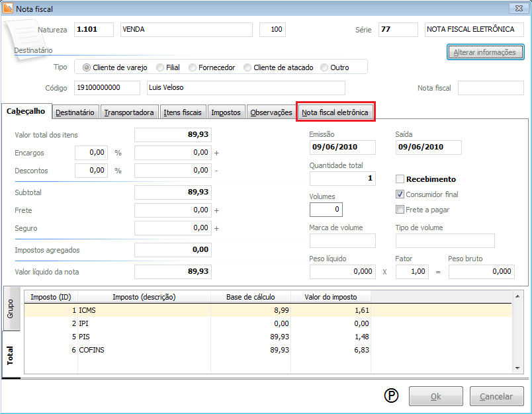Toggle the Consumidor final checkbox
532x414 pixels.
(400, 194)
